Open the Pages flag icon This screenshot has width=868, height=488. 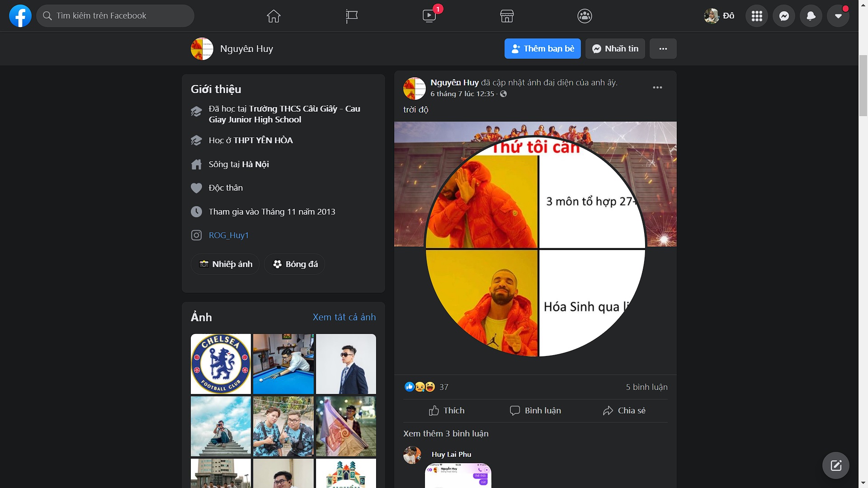[x=351, y=16]
